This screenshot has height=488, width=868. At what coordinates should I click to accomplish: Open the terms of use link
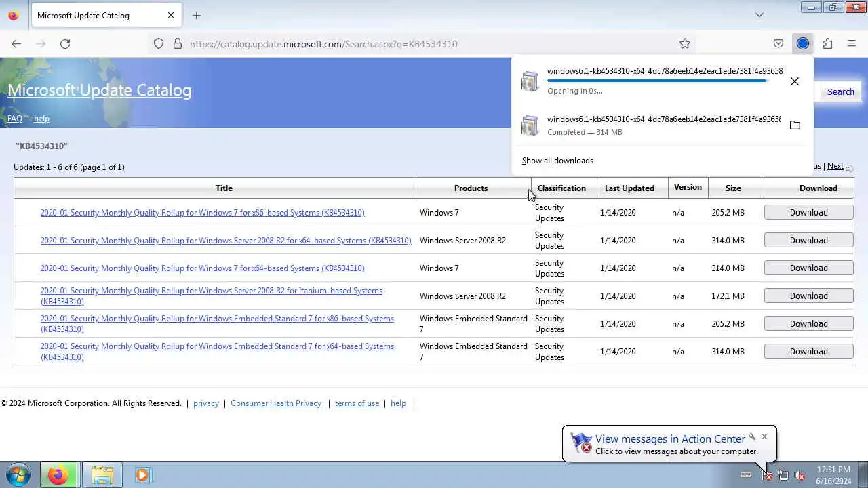point(357,403)
